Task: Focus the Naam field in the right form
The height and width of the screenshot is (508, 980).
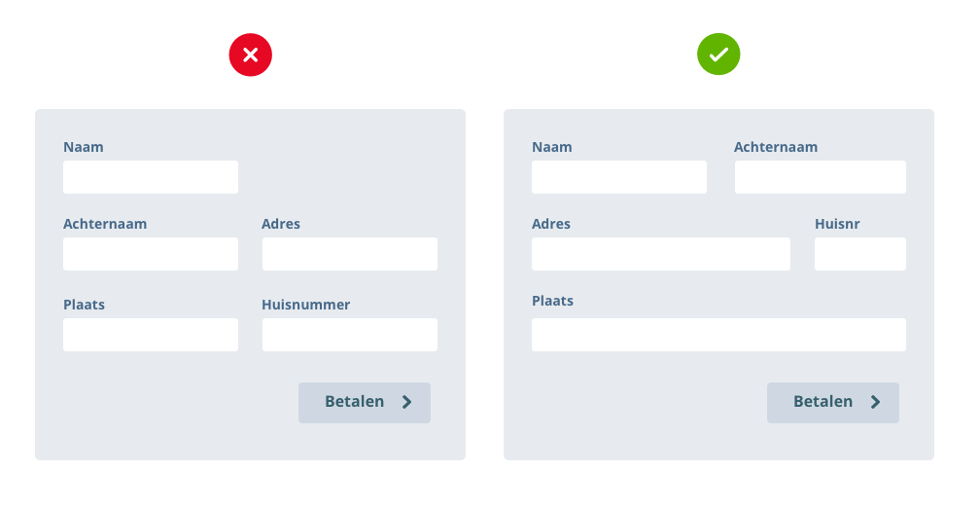Action: [619, 177]
